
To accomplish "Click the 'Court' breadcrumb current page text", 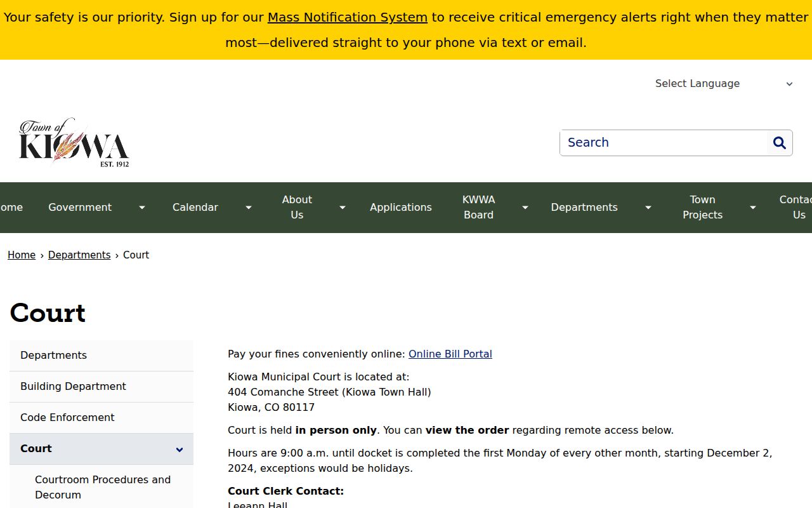I will pyautogui.click(x=136, y=255).
